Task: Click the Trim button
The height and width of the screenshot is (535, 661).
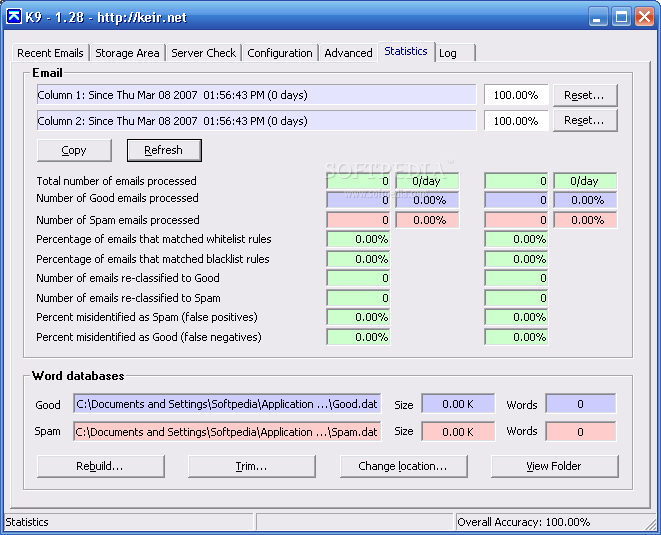Action: (x=251, y=466)
